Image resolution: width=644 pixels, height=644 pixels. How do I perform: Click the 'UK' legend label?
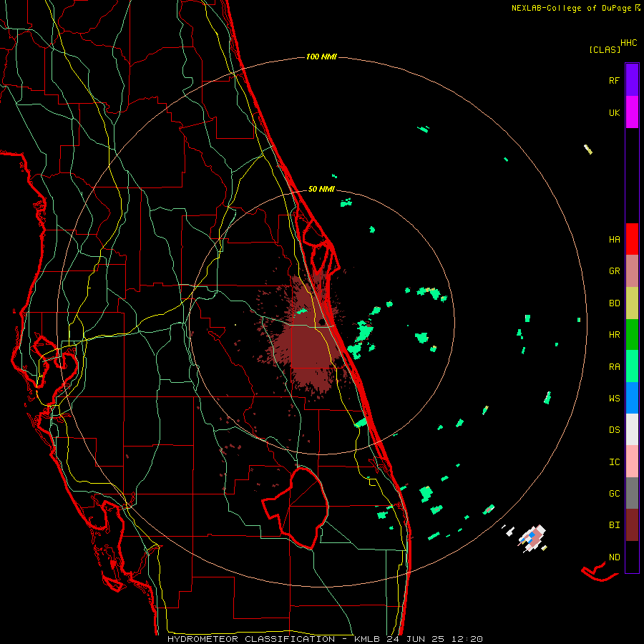614,112
